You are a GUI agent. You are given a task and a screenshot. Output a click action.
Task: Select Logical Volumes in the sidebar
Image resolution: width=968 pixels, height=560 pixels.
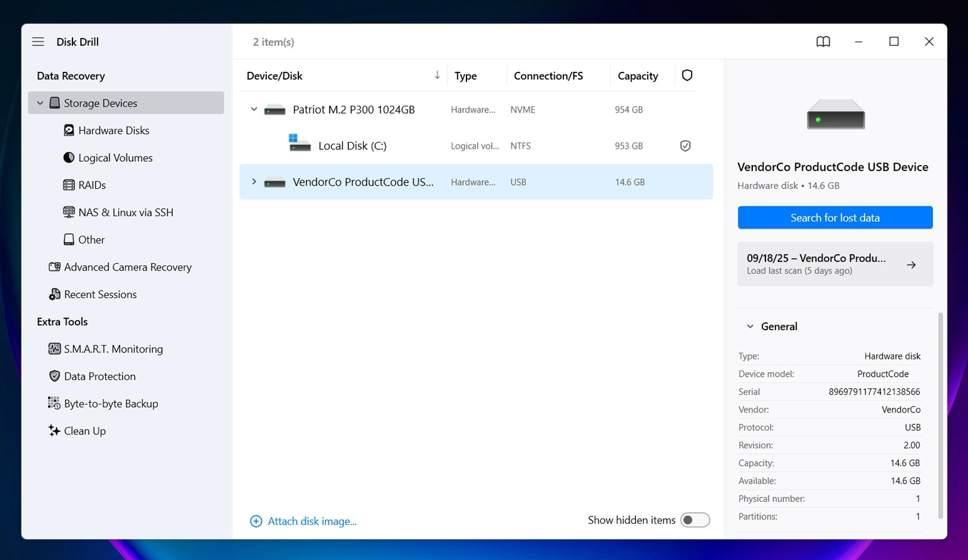coord(115,157)
